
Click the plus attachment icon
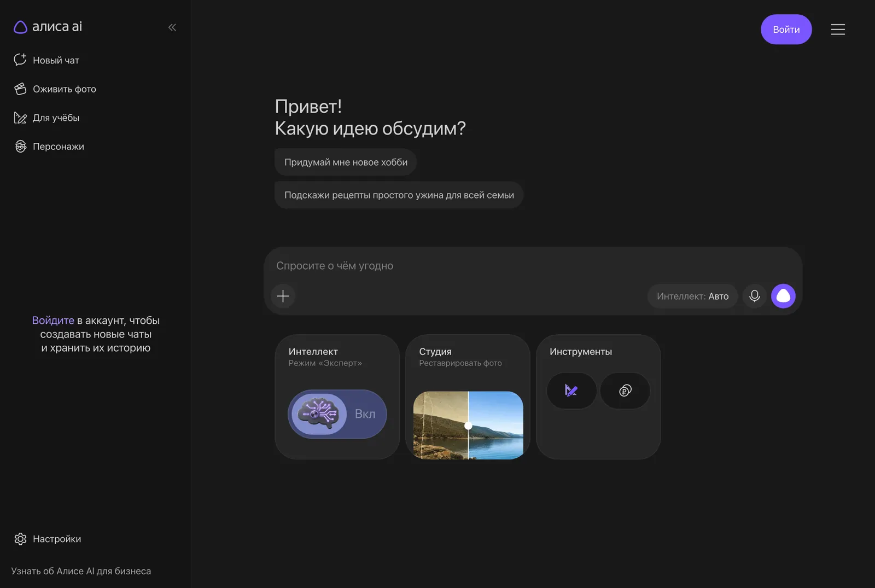[283, 296]
